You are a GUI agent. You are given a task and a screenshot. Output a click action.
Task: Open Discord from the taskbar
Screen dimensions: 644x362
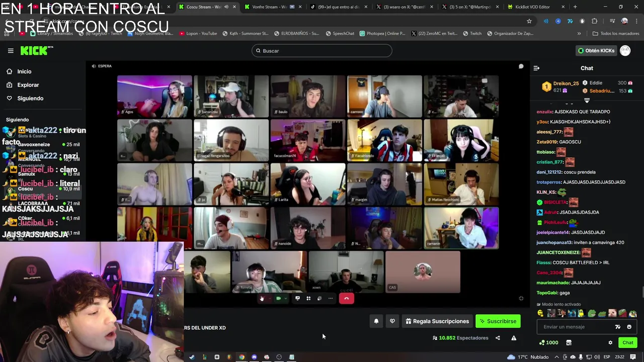(254, 357)
